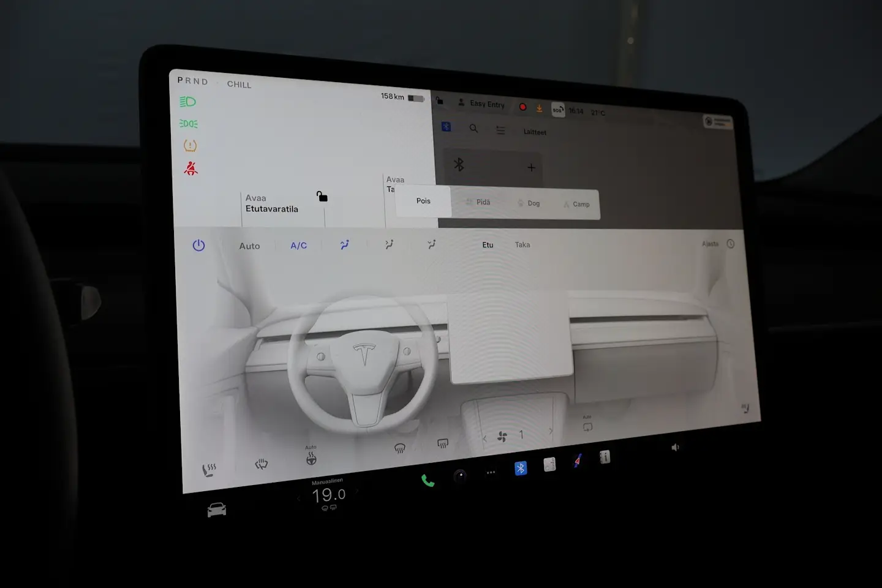The image size is (882, 588).
Task: Tap the CHILL drive mode label
Action: click(x=239, y=85)
